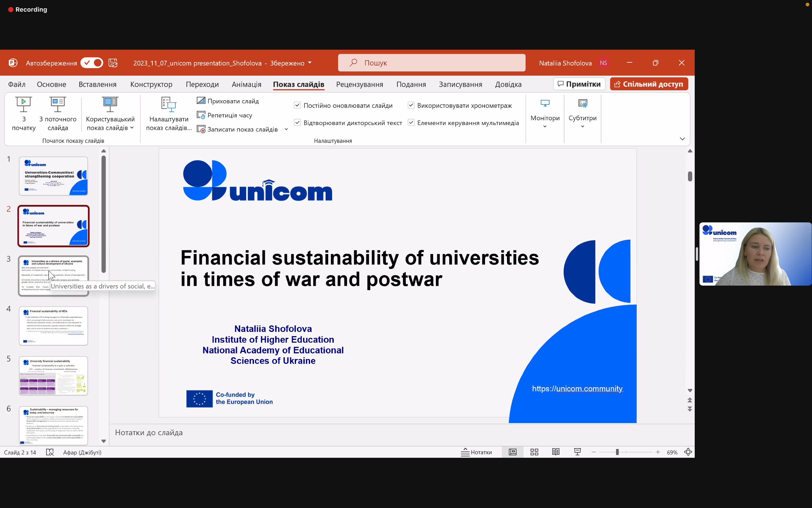The width and height of the screenshot is (812, 508).
Task: Click Спільний доступ share button
Action: 649,84
